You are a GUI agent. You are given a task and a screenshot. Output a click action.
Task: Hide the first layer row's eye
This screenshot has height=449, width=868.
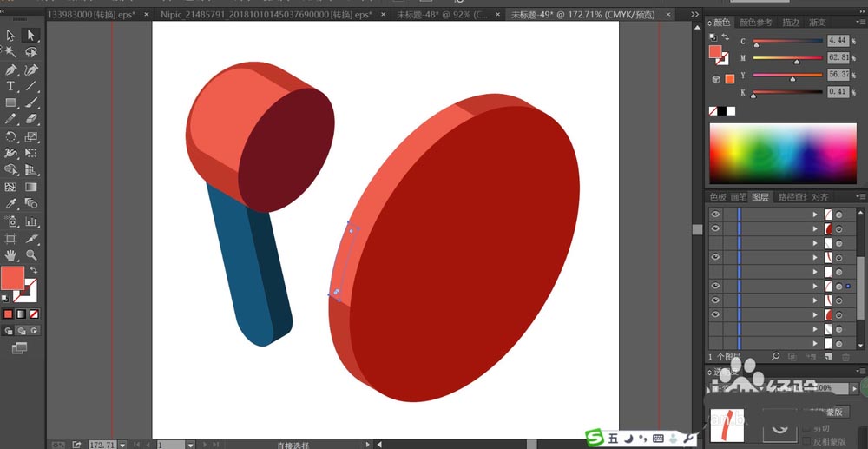[x=716, y=215]
